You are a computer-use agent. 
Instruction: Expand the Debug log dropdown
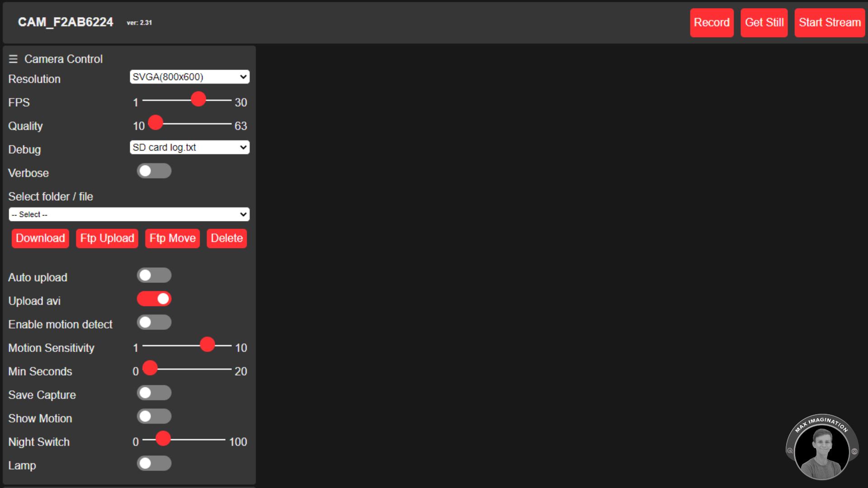(189, 148)
